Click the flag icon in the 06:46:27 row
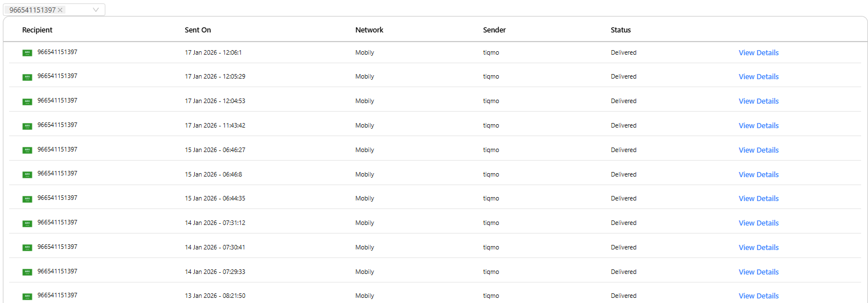This screenshot has width=868, height=303. coord(27,150)
